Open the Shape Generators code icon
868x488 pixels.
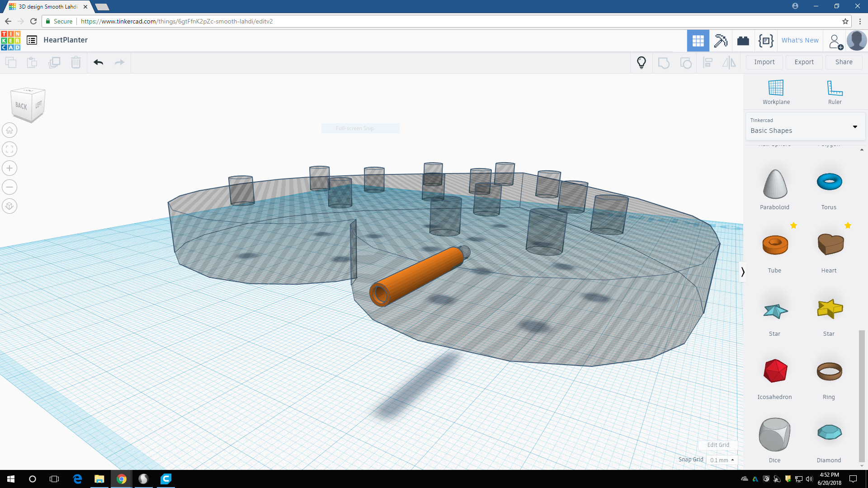click(x=766, y=41)
